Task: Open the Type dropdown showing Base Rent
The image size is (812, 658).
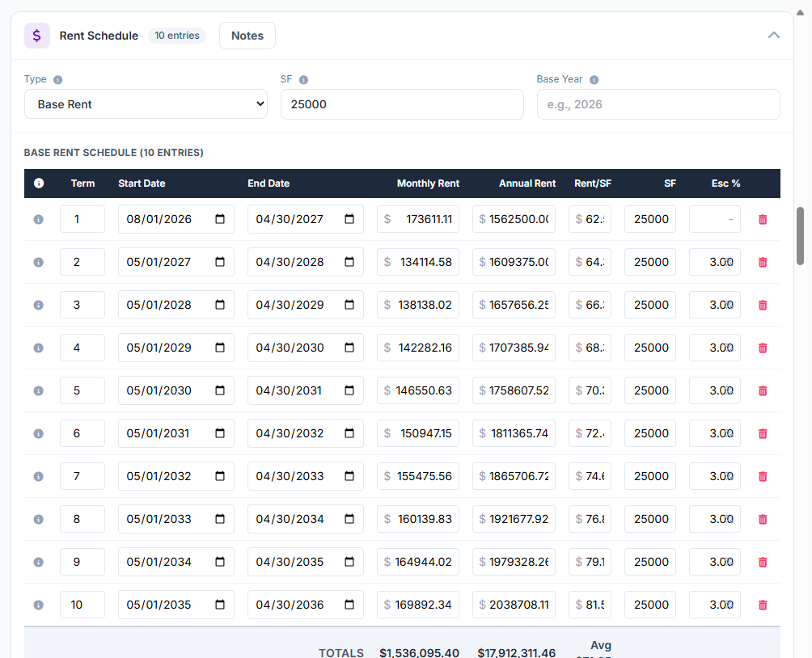Action: click(x=146, y=104)
